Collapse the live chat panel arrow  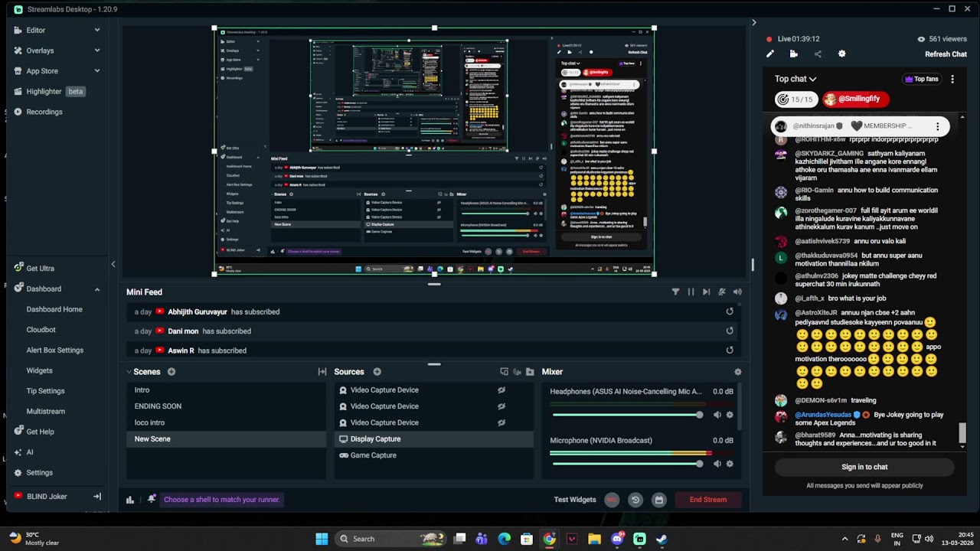(x=753, y=23)
